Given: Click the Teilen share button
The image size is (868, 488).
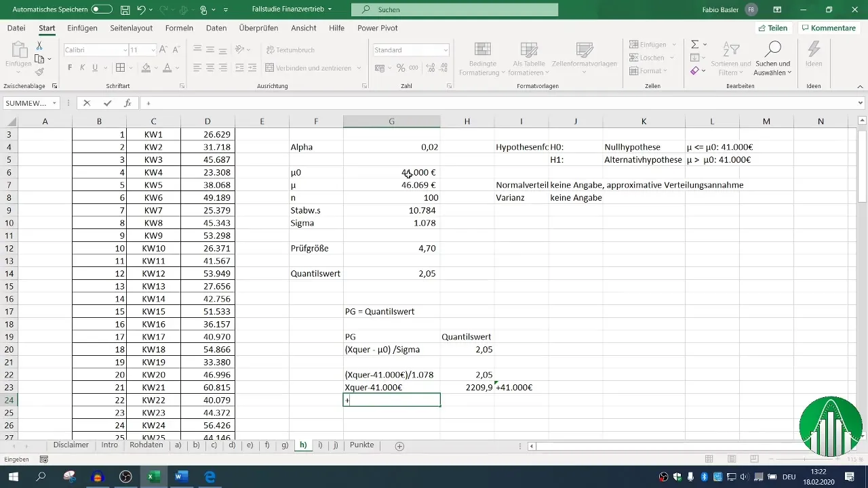Looking at the screenshot, I should (772, 28).
